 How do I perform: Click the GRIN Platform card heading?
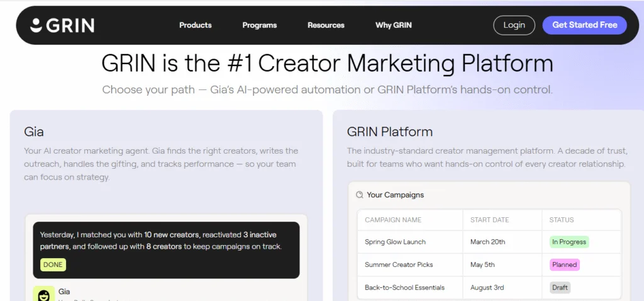tap(389, 132)
